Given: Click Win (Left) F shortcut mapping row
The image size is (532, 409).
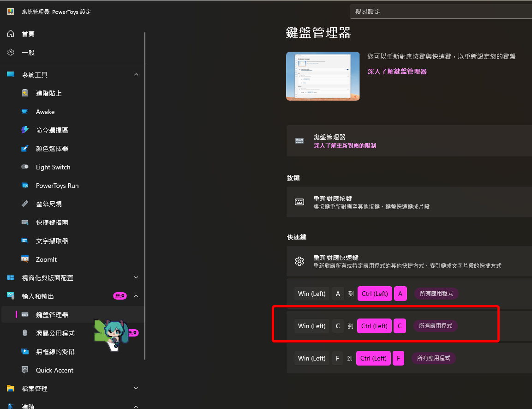Looking at the screenshot, I should pos(409,358).
